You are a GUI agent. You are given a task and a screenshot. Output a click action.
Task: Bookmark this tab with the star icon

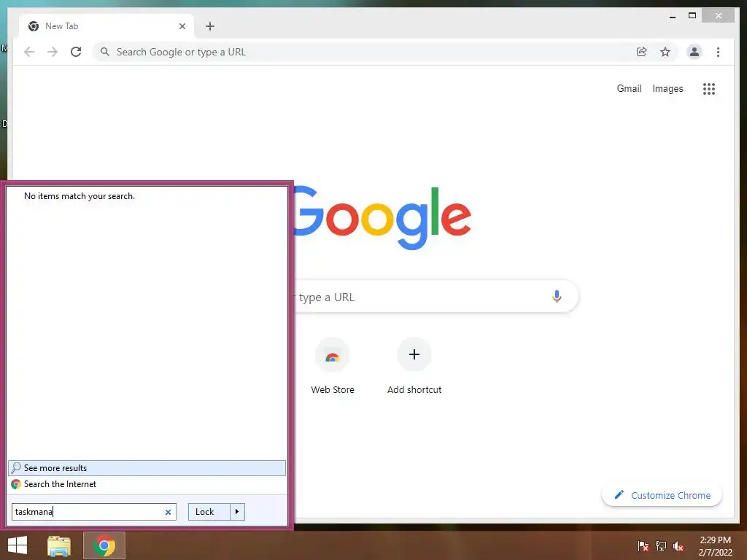tap(665, 52)
